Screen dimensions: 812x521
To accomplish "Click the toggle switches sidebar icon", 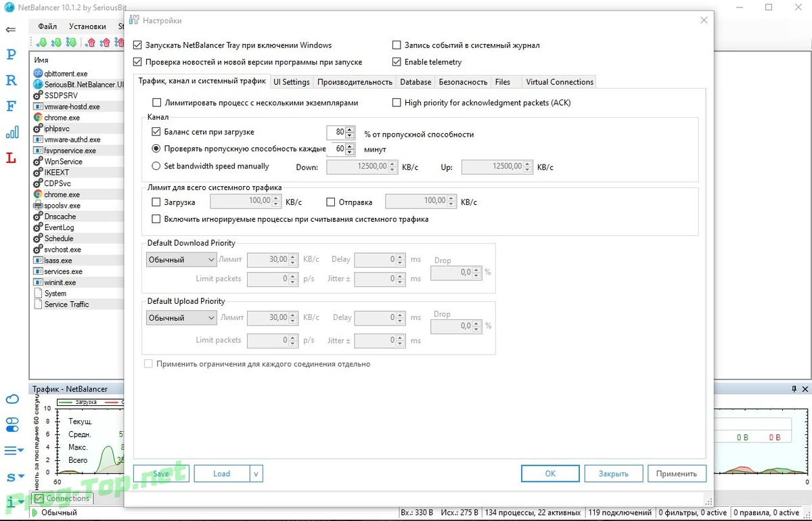I will (x=12, y=424).
